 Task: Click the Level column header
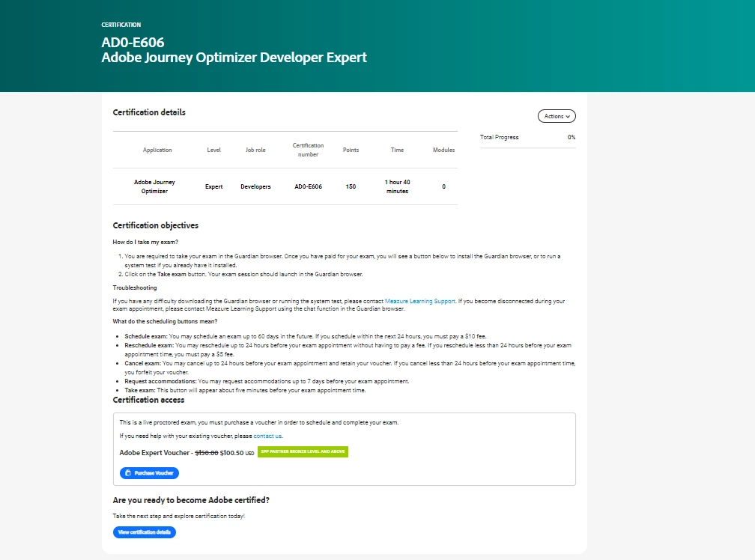coord(213,150)
